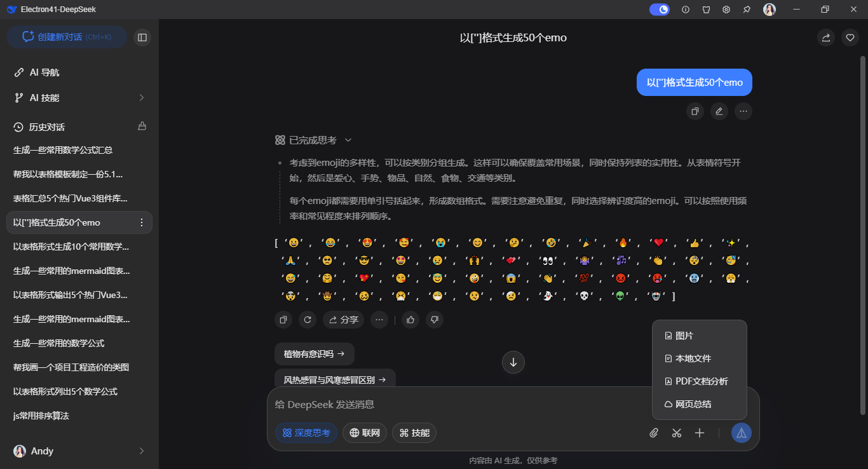Share the conversation using top-right share icon
This screenshot has width=868, height=469.
[x=825, y=37]
